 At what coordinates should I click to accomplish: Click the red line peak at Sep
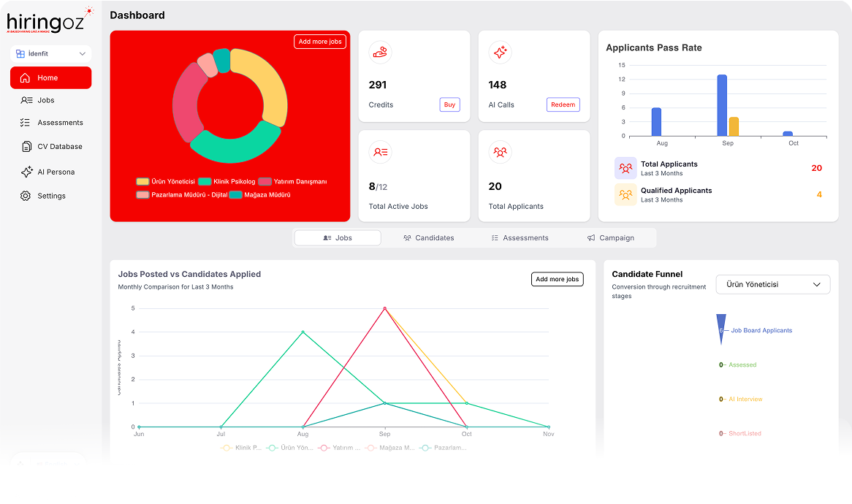[384, 308]
